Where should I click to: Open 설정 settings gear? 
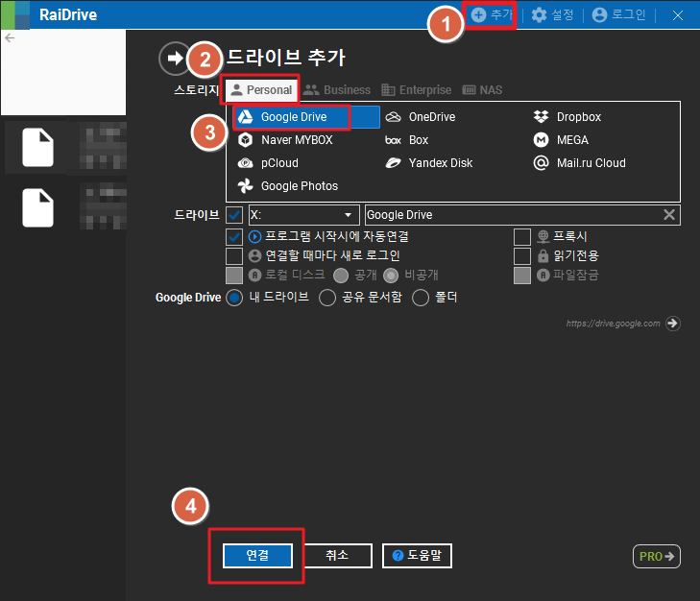coord(539,15)
